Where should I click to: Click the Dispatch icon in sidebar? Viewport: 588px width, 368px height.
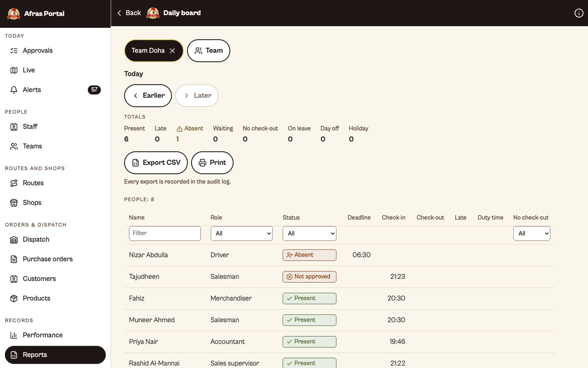(x=14, y=240)
